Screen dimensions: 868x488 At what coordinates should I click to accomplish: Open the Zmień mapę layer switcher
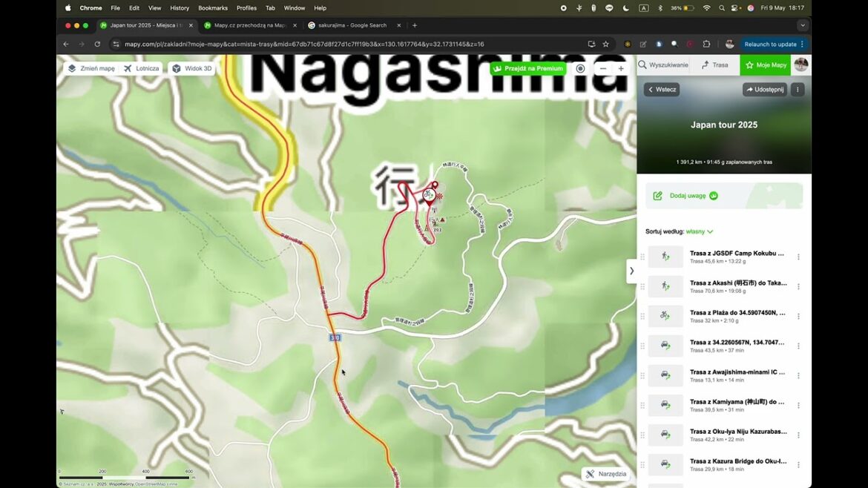pos(91,67)
